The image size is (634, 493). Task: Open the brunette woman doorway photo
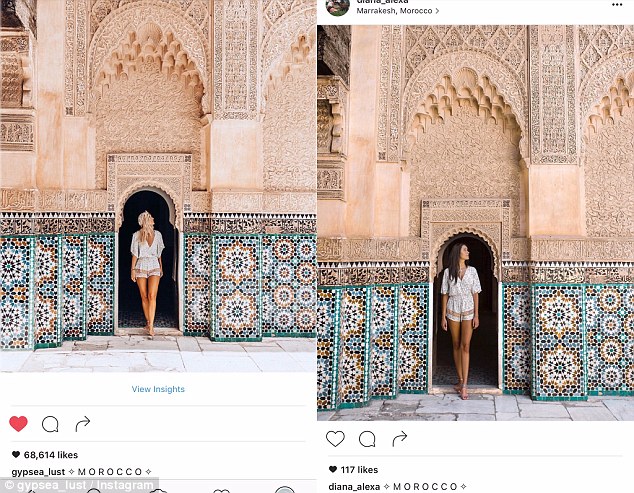click(x=476, y=223)
